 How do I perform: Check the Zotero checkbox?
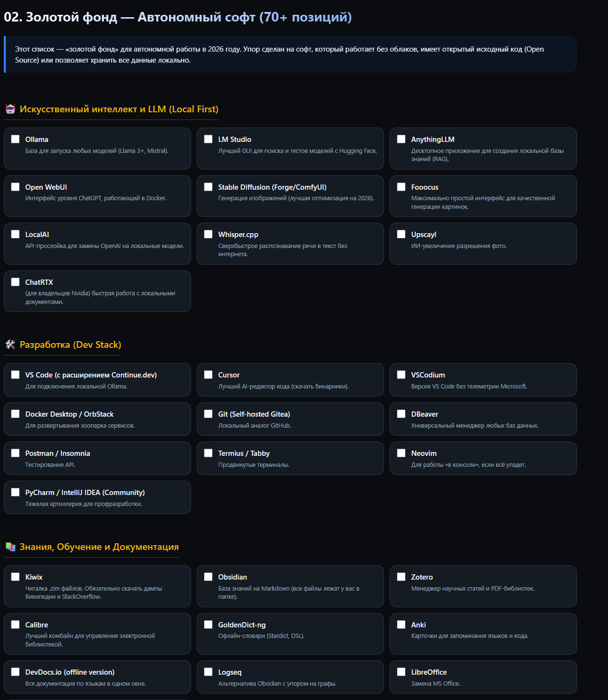[x=401, y=577]
